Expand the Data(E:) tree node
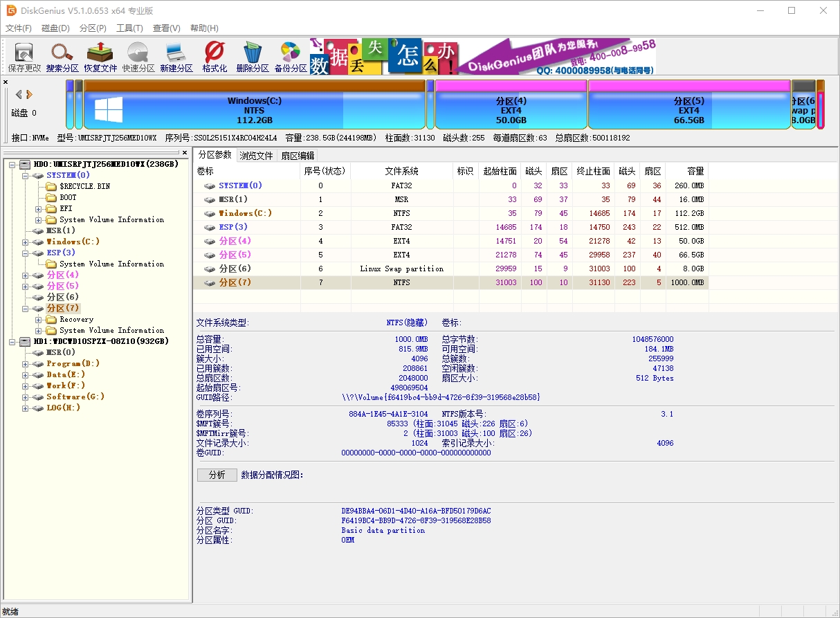Screen dimensions: 840x618 (26, 374)
